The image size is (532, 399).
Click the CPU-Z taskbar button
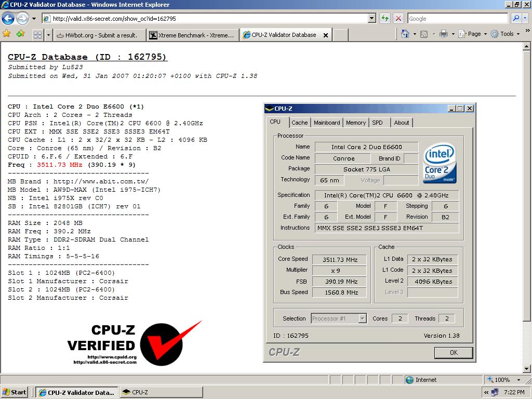pyautogui.click(x=162, y=392)
